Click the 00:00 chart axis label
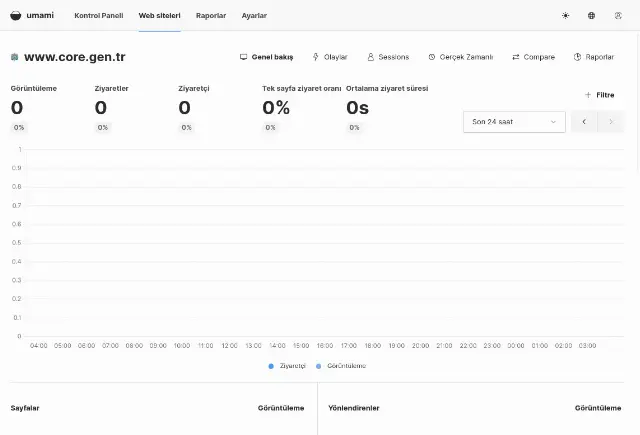 point(516,346)
